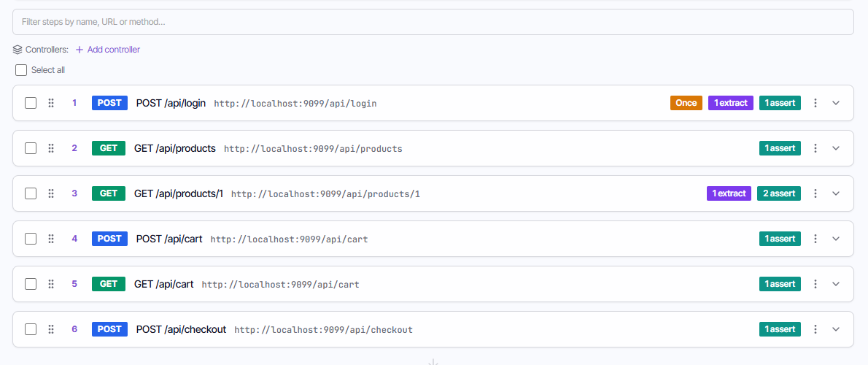Click the 1 assert badge on /api/checkout step
The image size is (868, 365).
click(780, 329)
